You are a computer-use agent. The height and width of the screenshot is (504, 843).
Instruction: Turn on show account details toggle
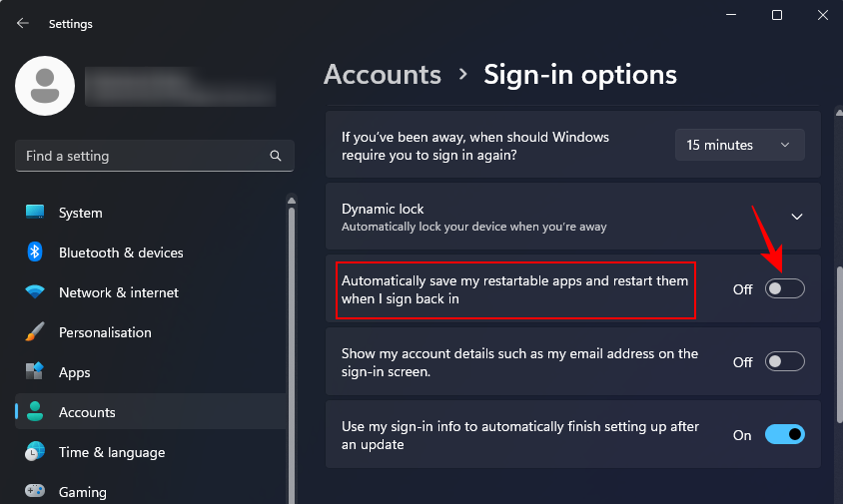[784, 362]
